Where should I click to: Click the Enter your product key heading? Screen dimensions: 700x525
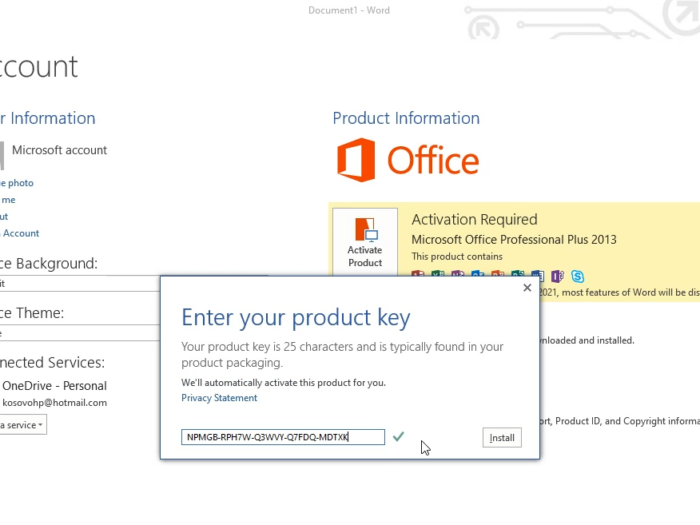(296, 319)
